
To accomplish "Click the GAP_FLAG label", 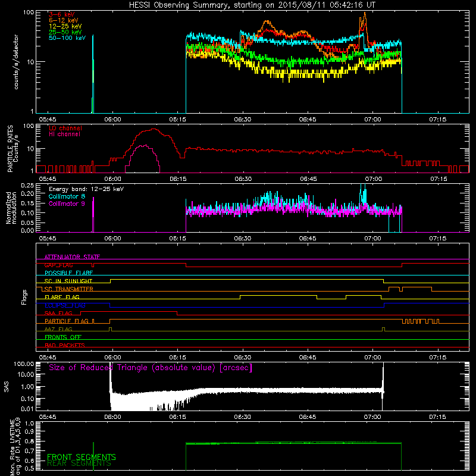I will (58, 265).
